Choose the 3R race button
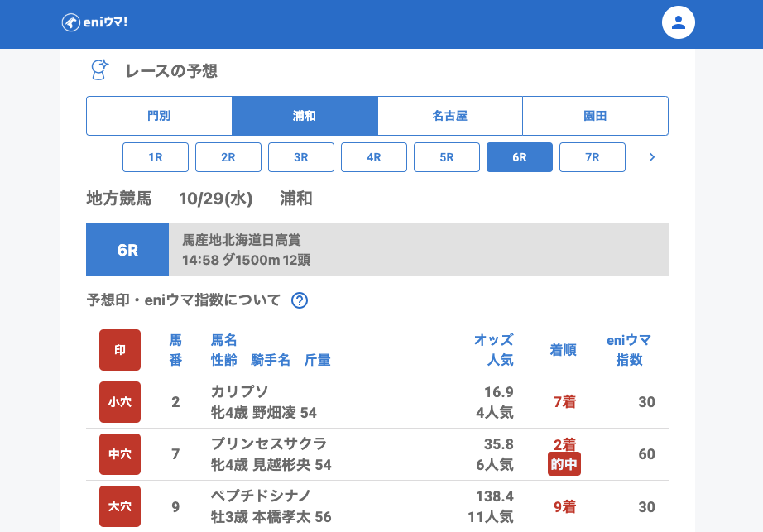763x532 pixels. coord(301,157)
